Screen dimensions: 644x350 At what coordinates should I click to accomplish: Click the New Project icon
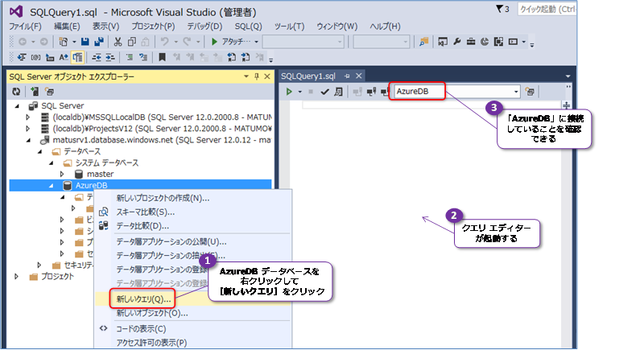pyautogui.click(x=64, y=42)
